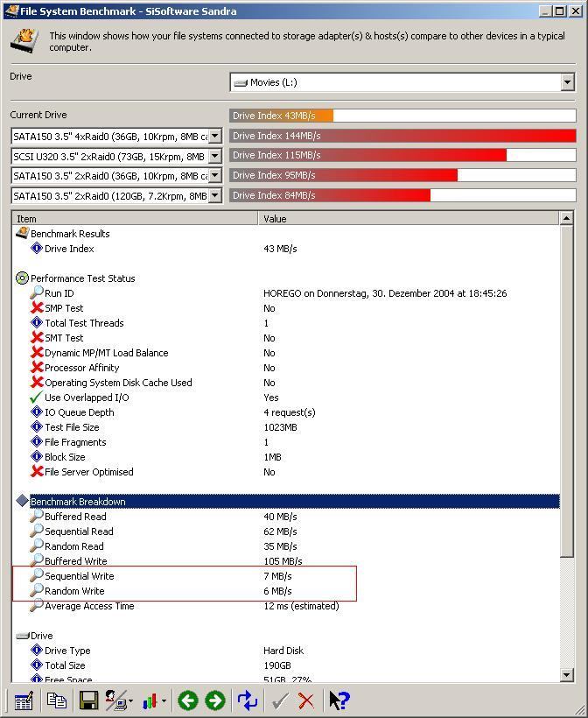The width and height of the screenshot is (588, 718).
Task: Select the SMT Test row
Action: pos(287,337)
